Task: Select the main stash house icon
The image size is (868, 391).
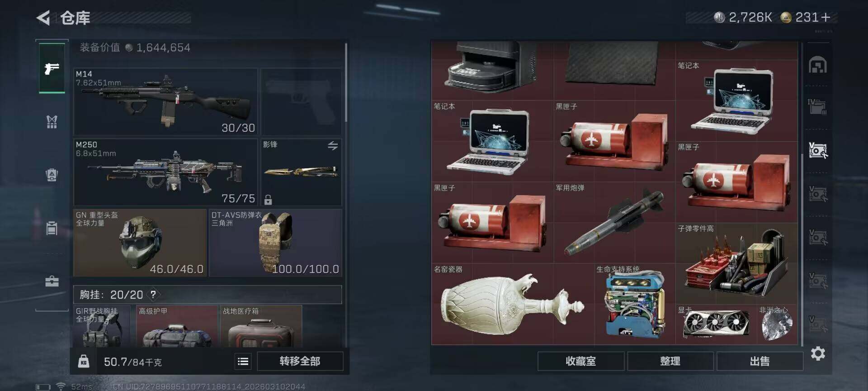Action: pyautogui.click(x=818, y=65)
